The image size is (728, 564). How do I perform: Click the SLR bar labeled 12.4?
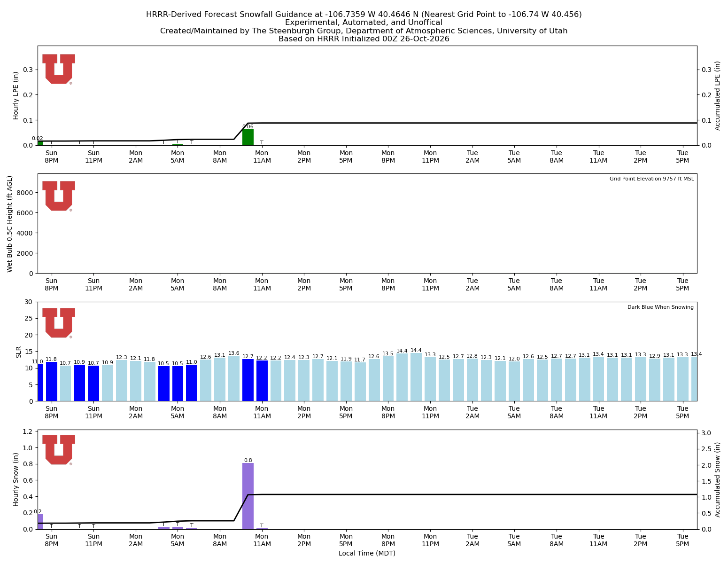click(x=290, y=381)
